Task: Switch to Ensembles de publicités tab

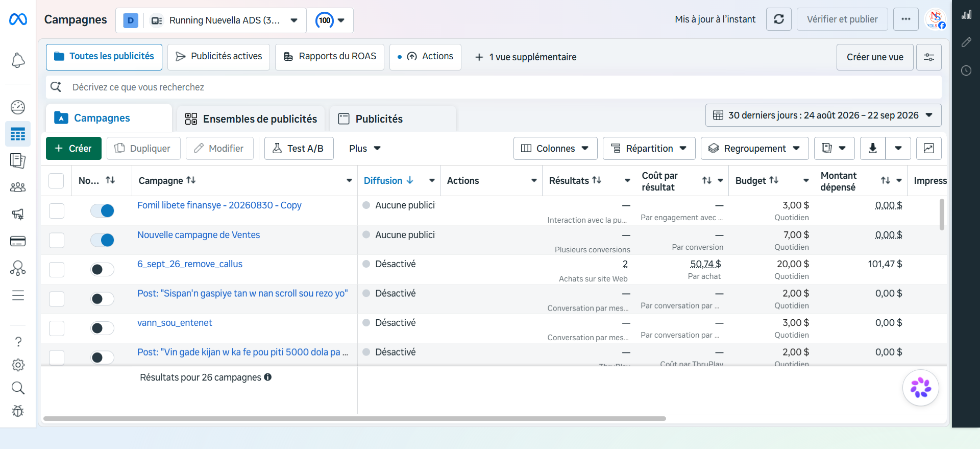Action: click(x=251, y=119)
